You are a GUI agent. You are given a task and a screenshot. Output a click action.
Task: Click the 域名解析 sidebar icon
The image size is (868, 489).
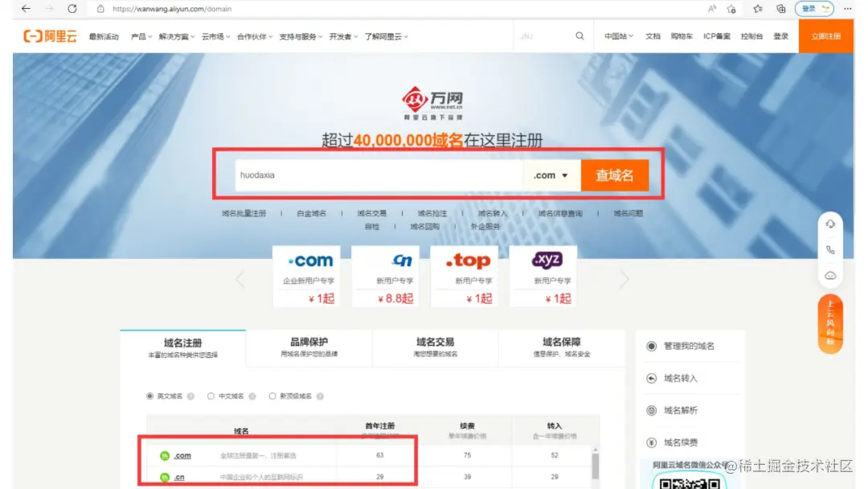[652, 410]
